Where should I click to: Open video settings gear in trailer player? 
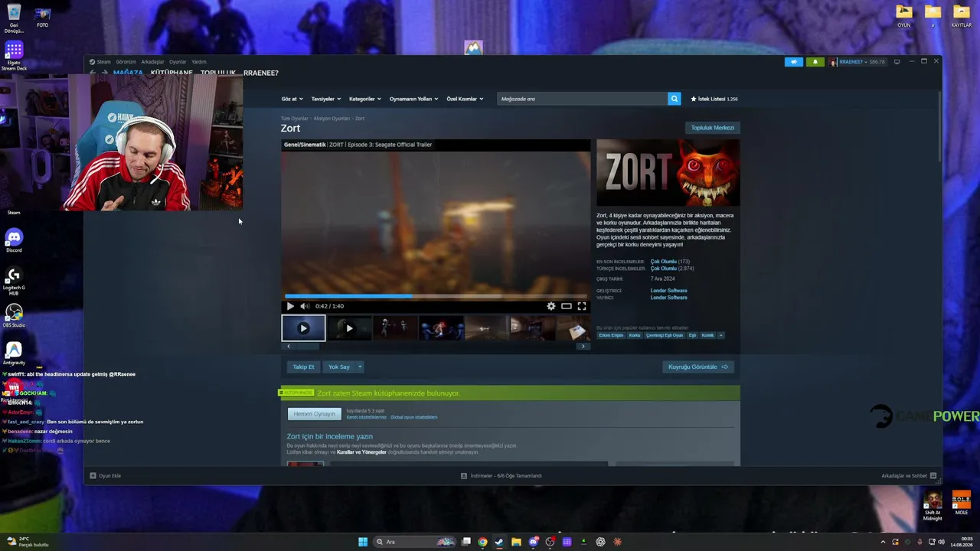(551, 306)
